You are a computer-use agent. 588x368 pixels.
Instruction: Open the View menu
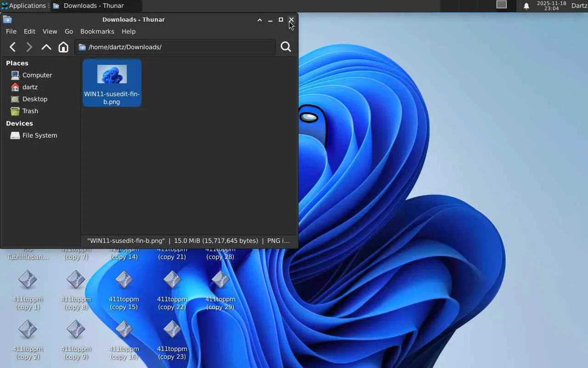pyautogui.click(x=50, y=31)
